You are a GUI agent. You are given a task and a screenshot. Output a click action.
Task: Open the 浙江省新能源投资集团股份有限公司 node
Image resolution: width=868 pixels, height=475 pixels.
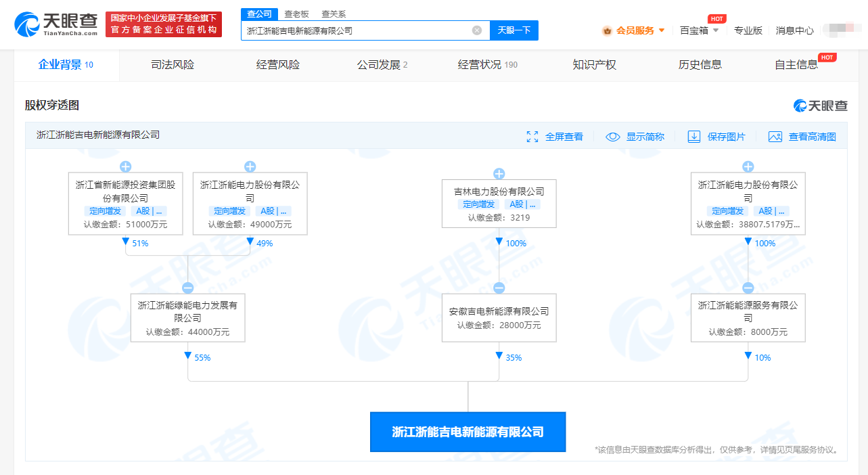point(125,204)
